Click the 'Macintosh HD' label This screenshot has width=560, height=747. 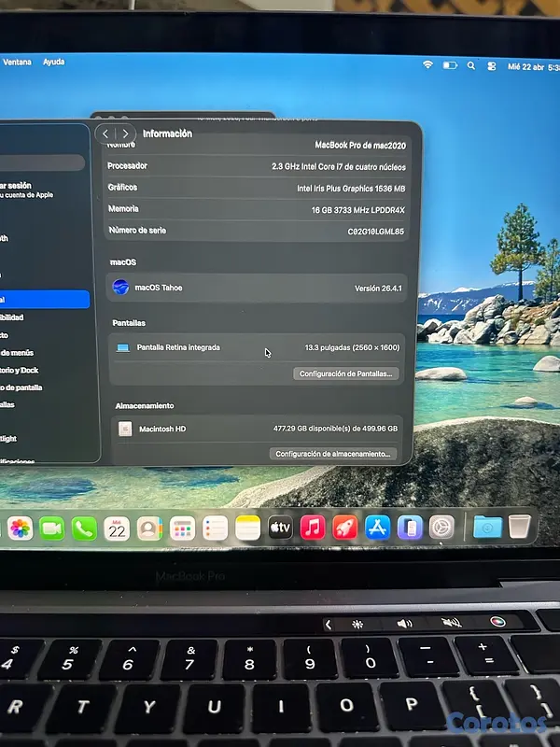(x=162, y=429)
